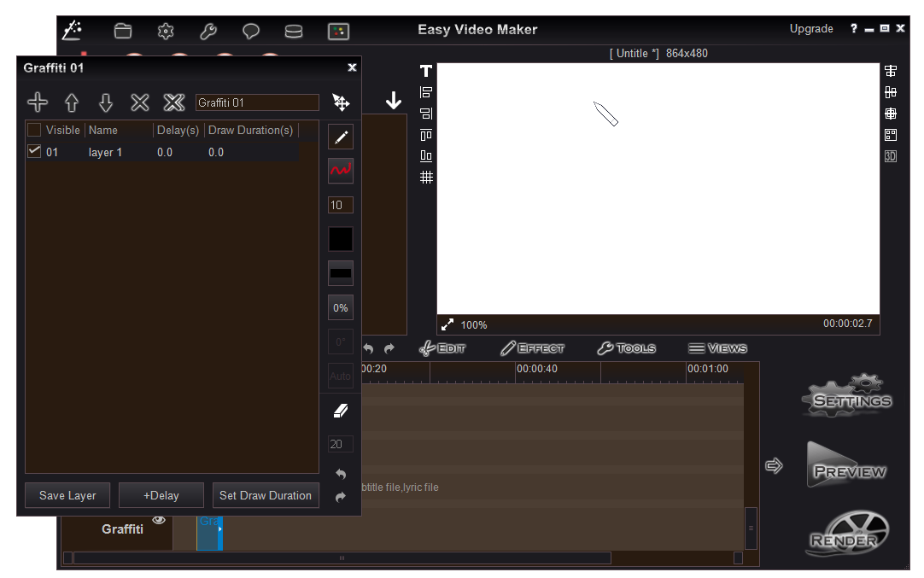Edit pen size field showing 10

(x=341, y=205)
